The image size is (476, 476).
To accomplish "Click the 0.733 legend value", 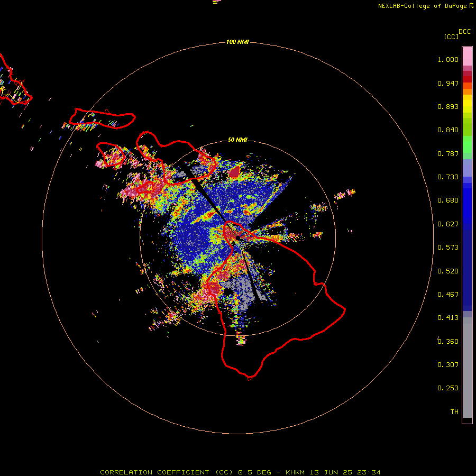I will click(x=448, y=177).
